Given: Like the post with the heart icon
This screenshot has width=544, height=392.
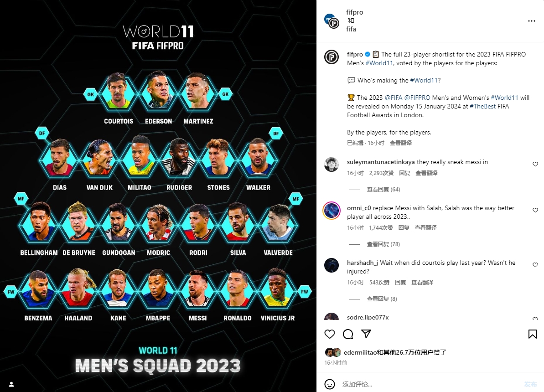Looking at the screenshot, I should (330, 334).
